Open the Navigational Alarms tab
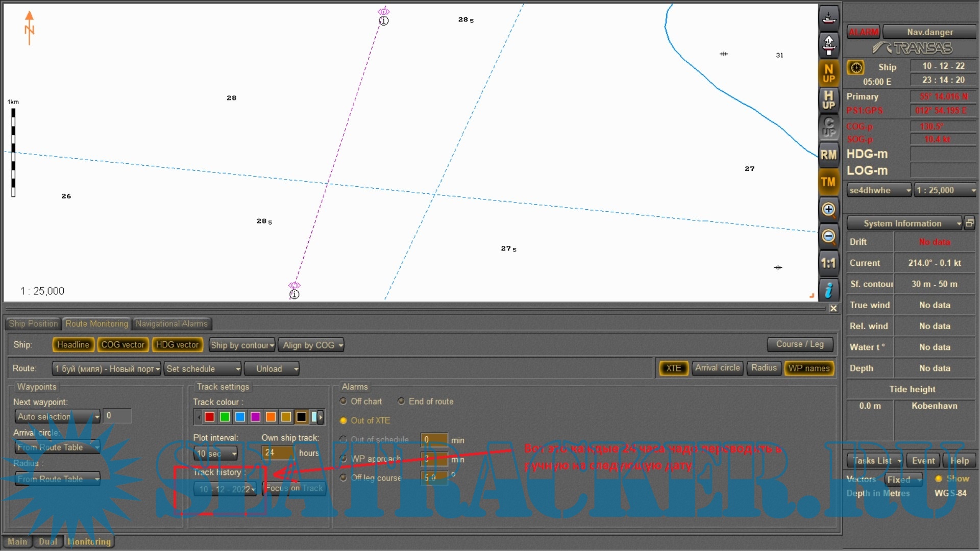The height and width of the screenshot is (551, 980). (x=171, y=324)
